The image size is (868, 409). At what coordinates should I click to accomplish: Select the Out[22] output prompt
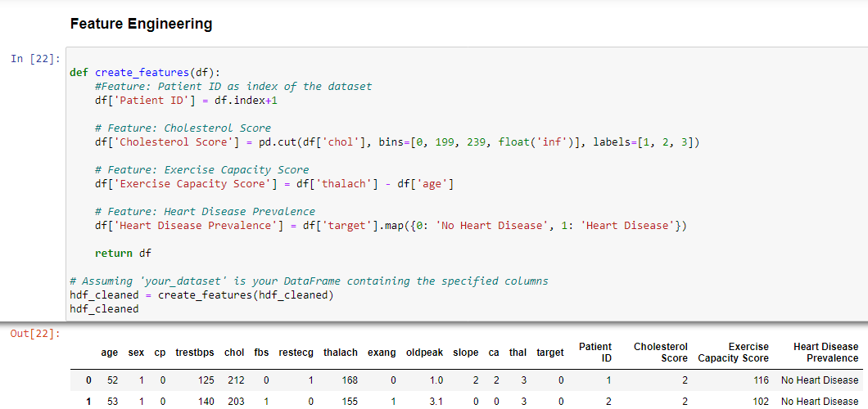coord(35,334)
